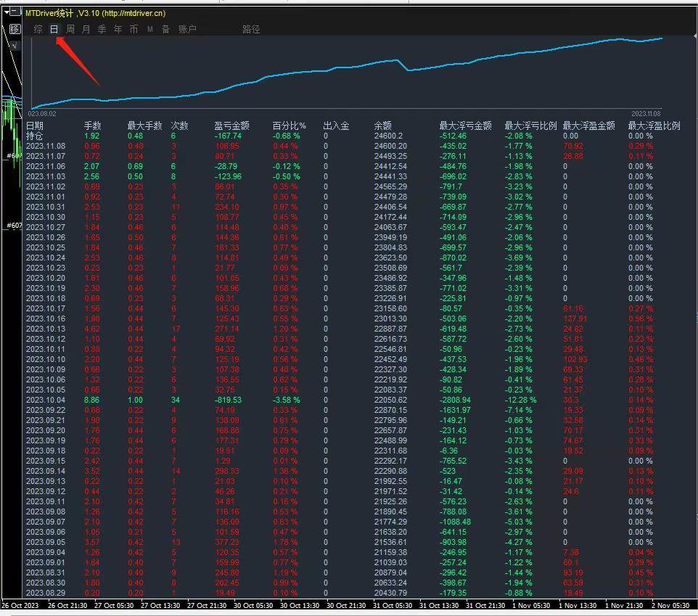Click the -167.74 profit/loss value
698x616 pixels.
(x=228, y=136)
